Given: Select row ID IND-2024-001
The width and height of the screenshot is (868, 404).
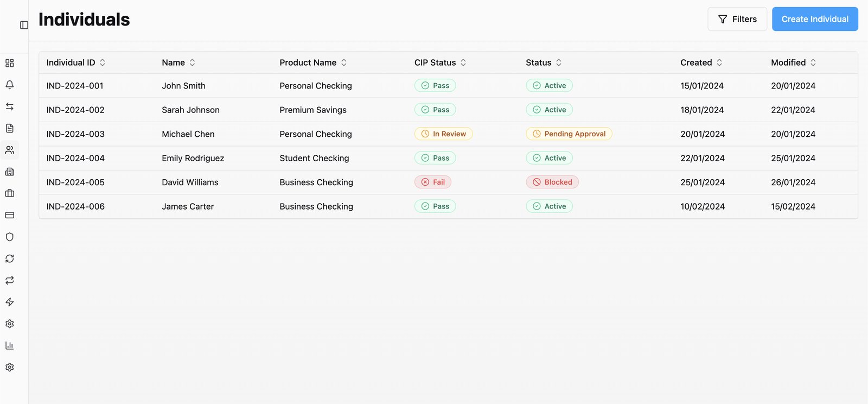Looking at the screenshot, I should pyautogui.click(x=75, y=86).
